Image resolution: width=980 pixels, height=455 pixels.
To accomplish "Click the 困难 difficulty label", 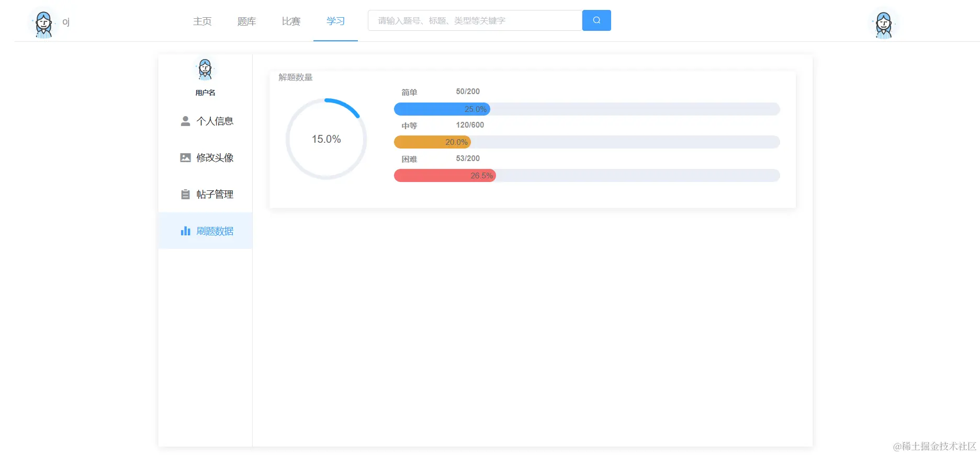I will (x=409, y=160).
